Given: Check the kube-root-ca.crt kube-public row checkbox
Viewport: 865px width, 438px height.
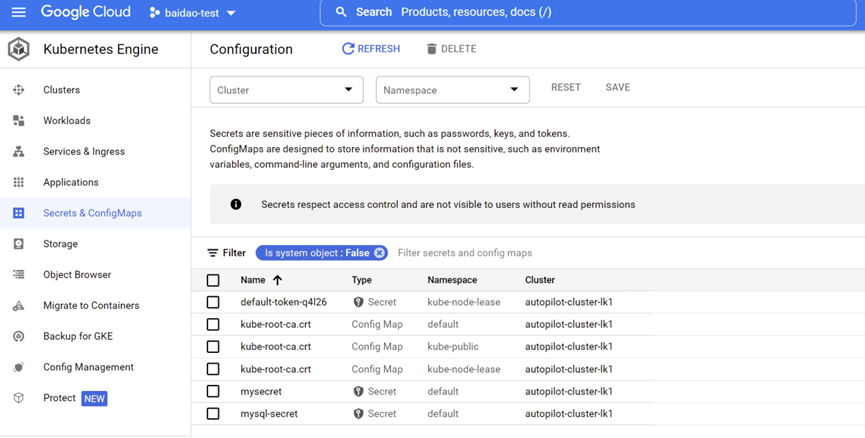Looking at the screenshot, I should (x=213, y=346).
